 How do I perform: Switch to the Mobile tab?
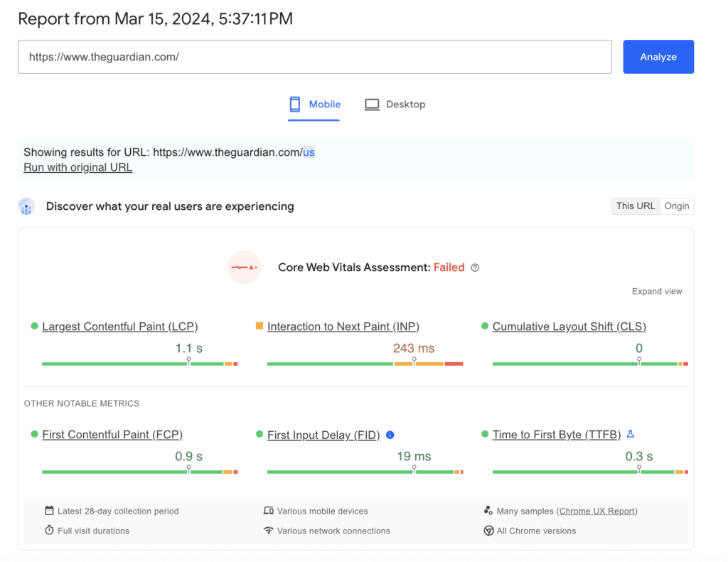[314, 105]
